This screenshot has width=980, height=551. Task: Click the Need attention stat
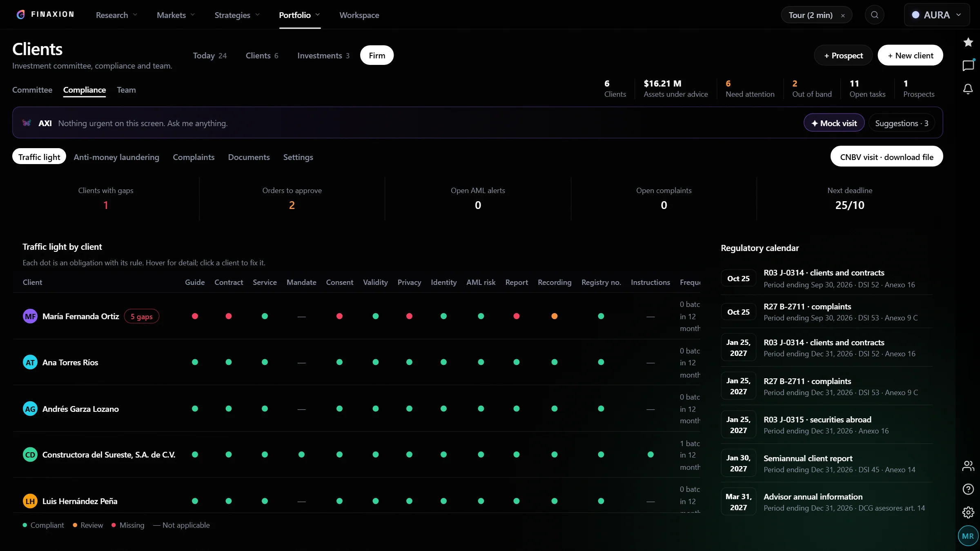(x=750, y=89)
